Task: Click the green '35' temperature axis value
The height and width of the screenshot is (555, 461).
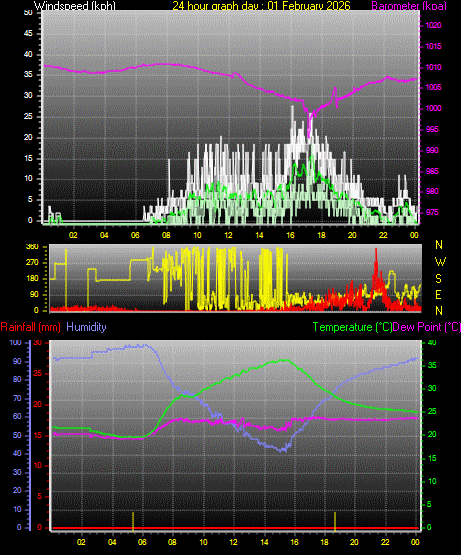Action: pyautogui.click(x=432, y=366)
